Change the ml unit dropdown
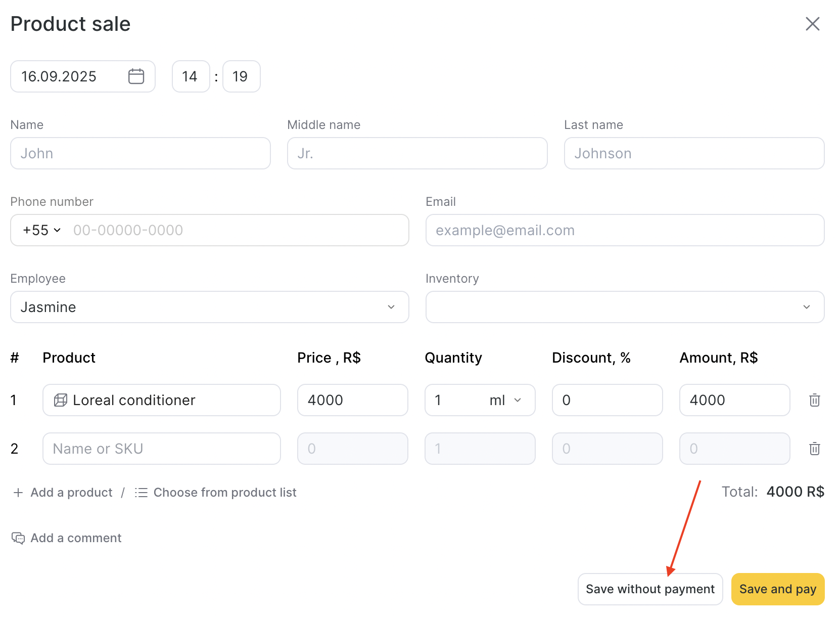 (505, 400)
